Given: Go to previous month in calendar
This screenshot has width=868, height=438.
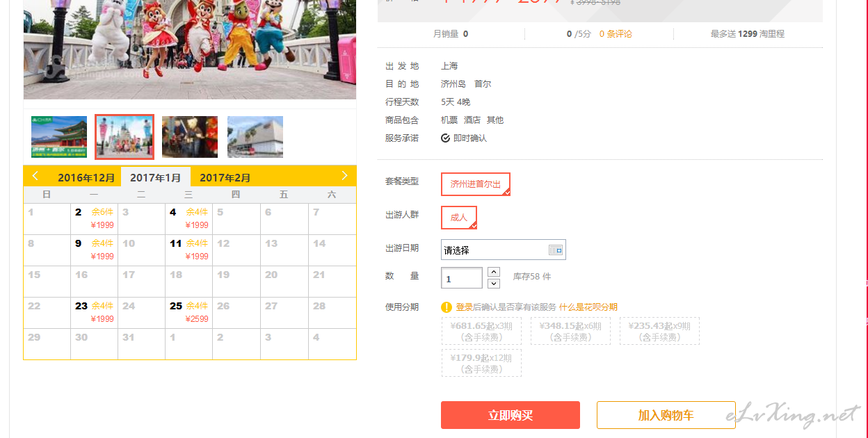Looking at the screenshot, I should pyautogui.click(x=35, y=176).
